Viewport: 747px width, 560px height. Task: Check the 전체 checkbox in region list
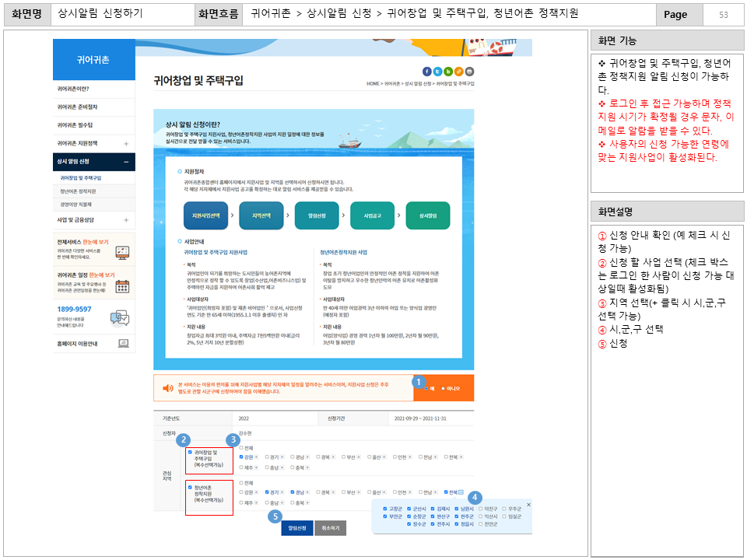240,448
